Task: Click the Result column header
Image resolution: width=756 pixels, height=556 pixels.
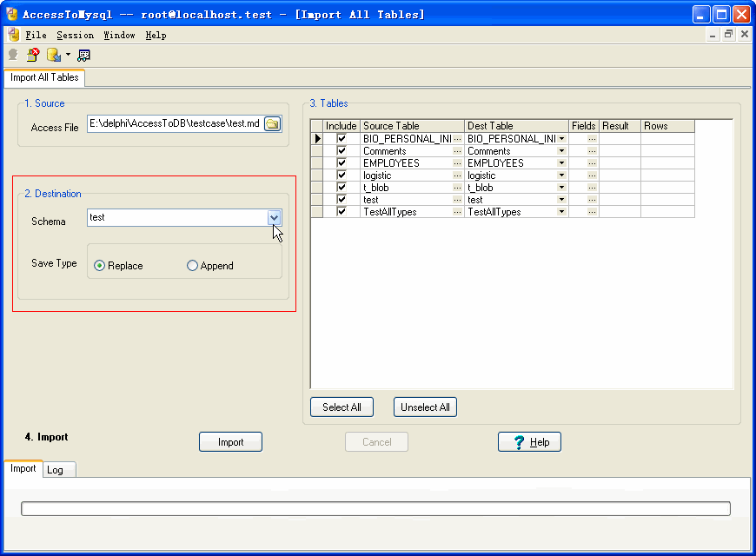Action: (x=620, y=126)
